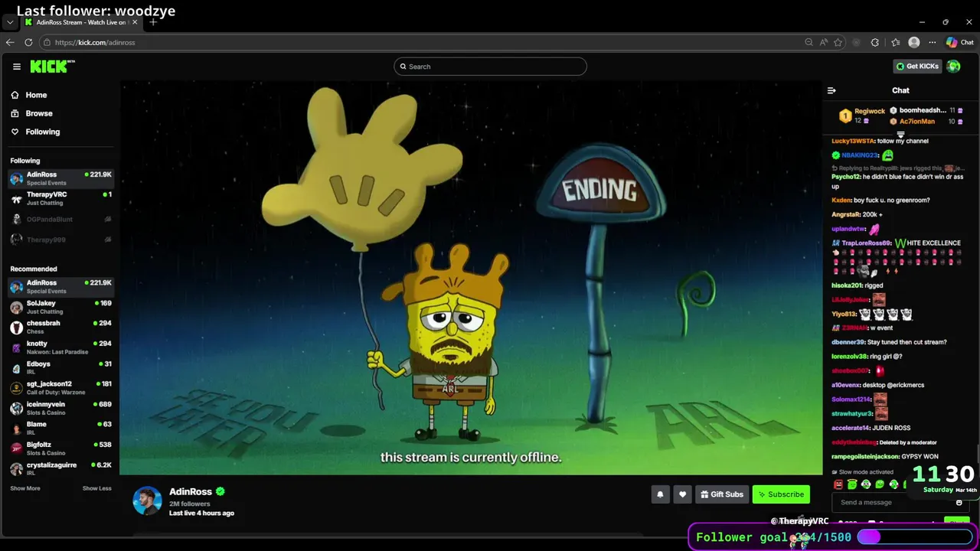
Task: Click username rampegollsteinjackson in chat
Action: point(865,456)
